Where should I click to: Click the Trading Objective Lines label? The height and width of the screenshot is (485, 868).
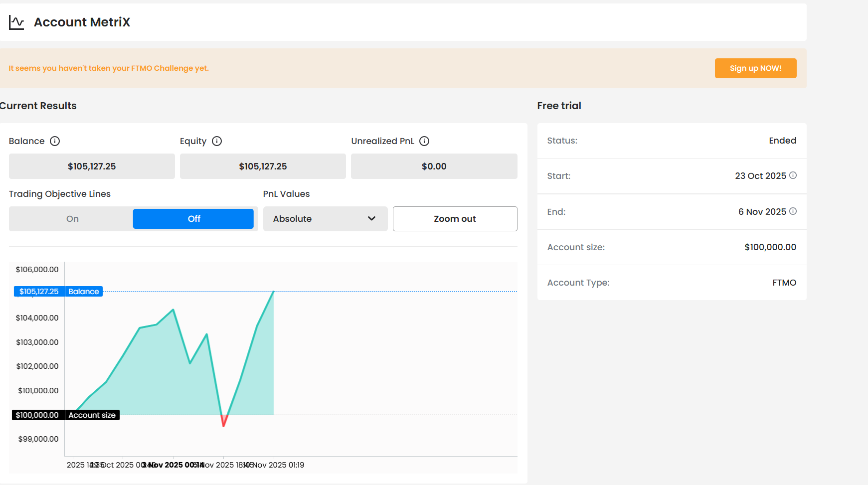[x=60, y=194]
